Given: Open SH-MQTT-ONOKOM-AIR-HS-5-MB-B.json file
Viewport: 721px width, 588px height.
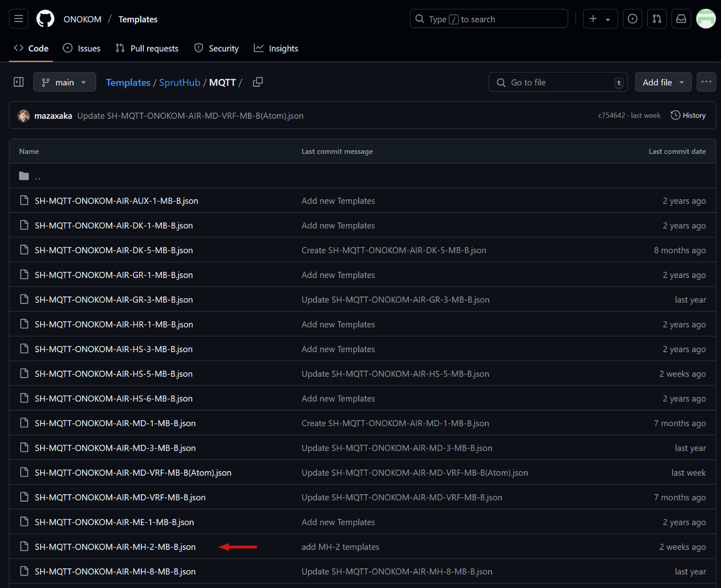Looking at the screenshot, I should click(x=113, y=374).
